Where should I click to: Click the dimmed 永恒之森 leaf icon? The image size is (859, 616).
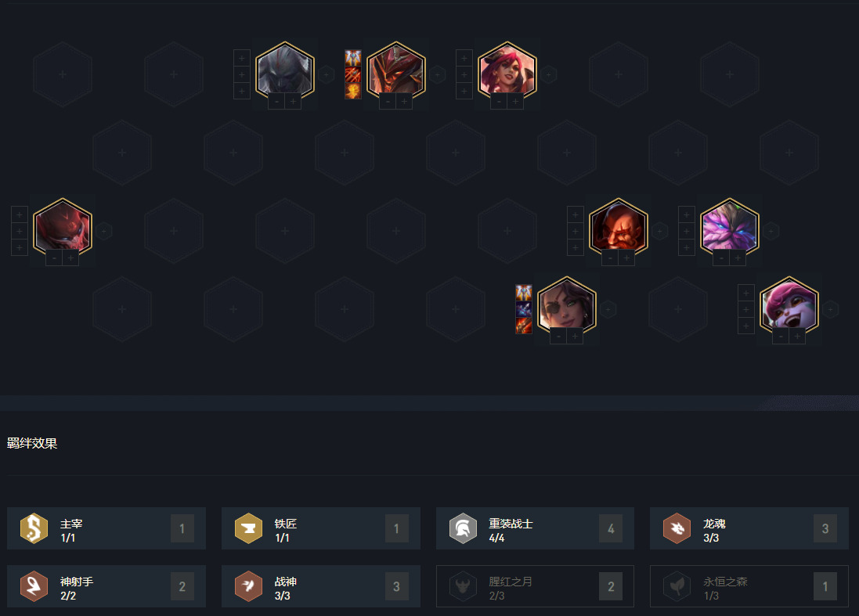coord(677,586)
